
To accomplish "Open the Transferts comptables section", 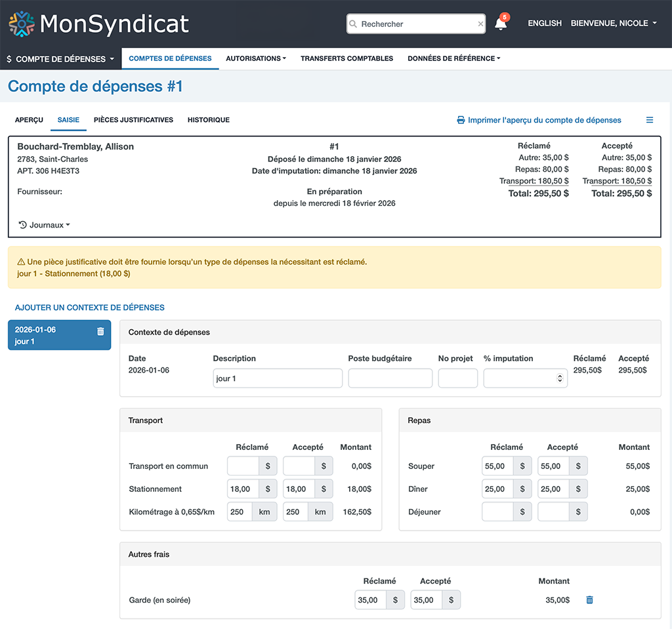I will pos(346,58).
